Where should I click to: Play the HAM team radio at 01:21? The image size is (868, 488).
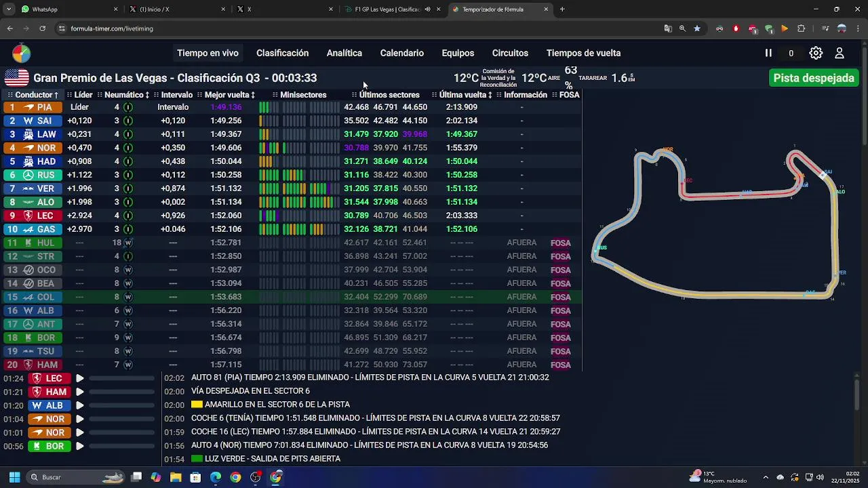tap(79, 392)
